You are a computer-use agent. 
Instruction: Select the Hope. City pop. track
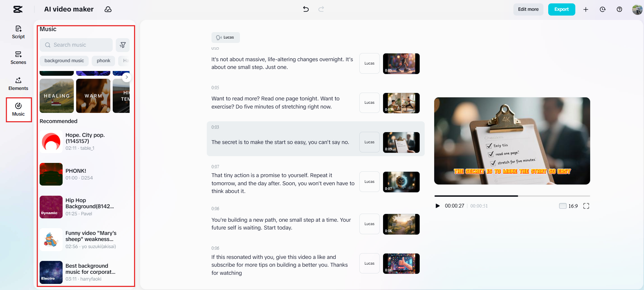(x=85, y=142)
